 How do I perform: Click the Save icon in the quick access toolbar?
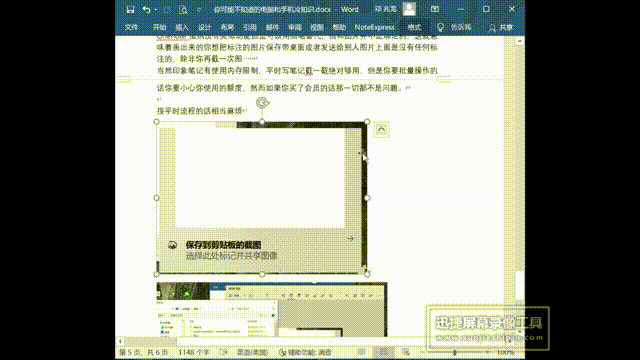pos(130,9)
